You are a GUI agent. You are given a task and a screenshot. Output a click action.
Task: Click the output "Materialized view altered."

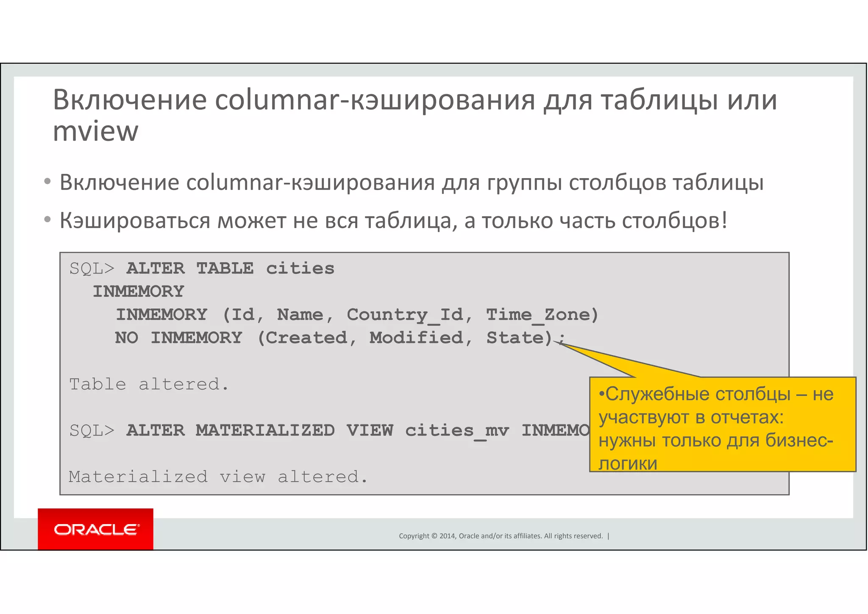pyautogui.click(x=218, y=477)
